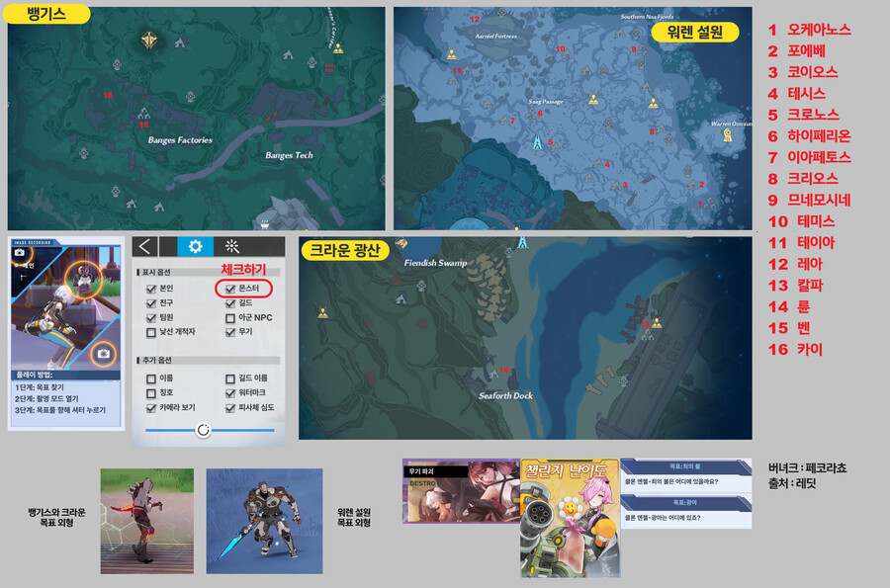Viewport: 890px width, 588px height.
Task: Switch to the sparkle effects tab
Action: point(231,247)
